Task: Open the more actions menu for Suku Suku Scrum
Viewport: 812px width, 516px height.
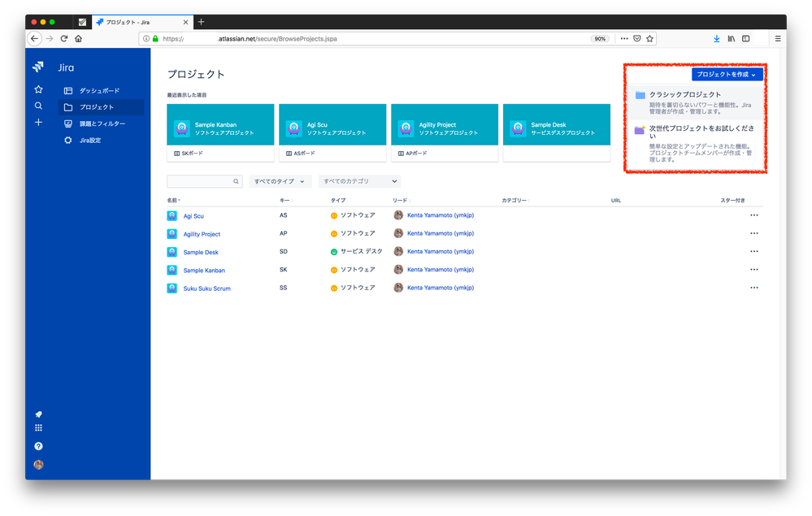Action: [754, 288]
